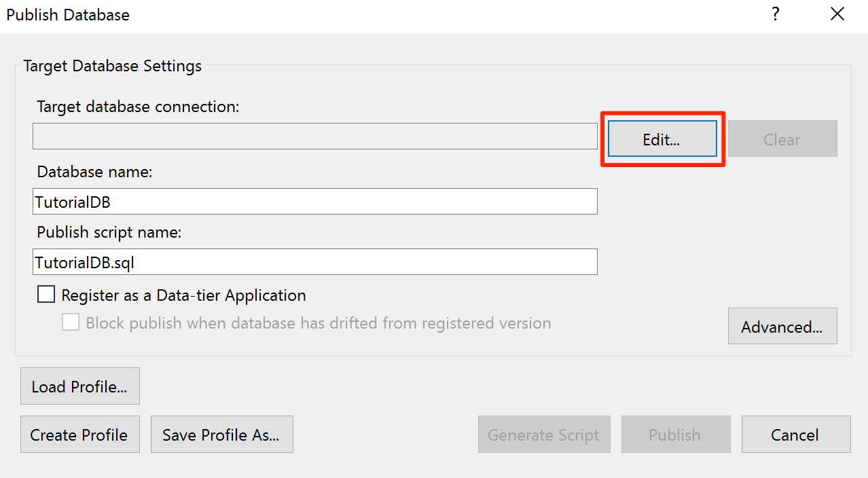Viewport: 868px width, 478px height.
Task: Create a new publish profile
Action: coord(79,434)
